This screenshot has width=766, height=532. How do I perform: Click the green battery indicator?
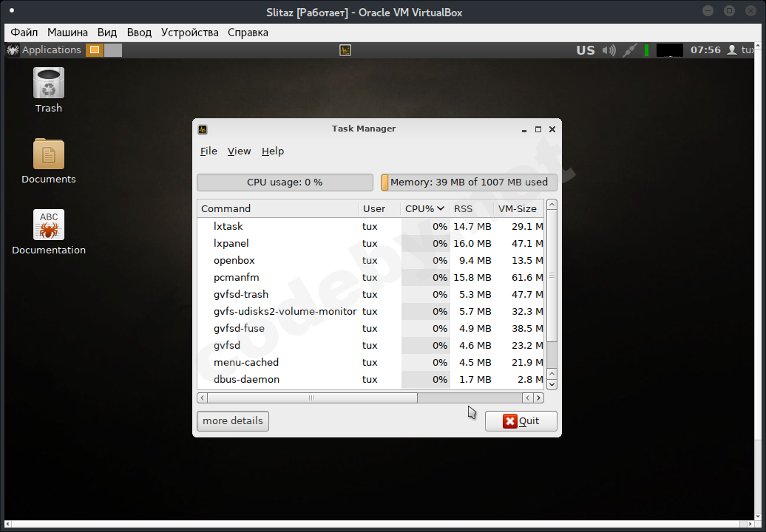646,50
